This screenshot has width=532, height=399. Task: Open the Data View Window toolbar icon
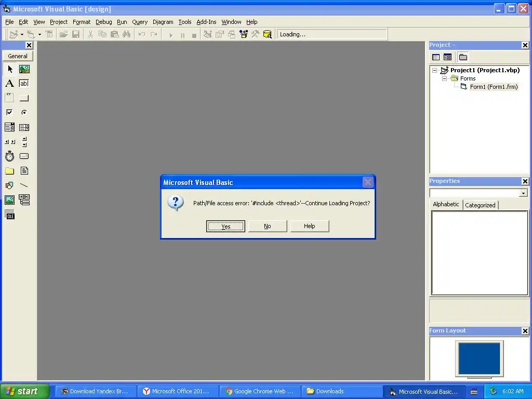[x=268, y=34]
